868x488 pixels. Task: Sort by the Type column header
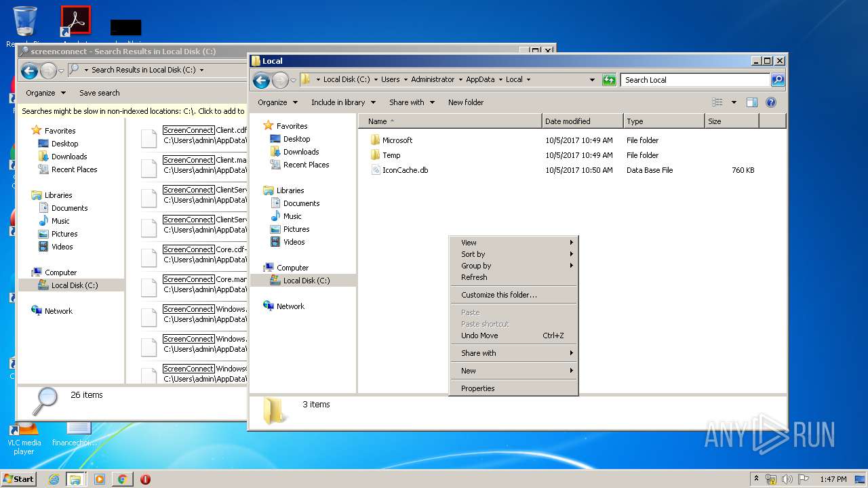pos(664,121)
